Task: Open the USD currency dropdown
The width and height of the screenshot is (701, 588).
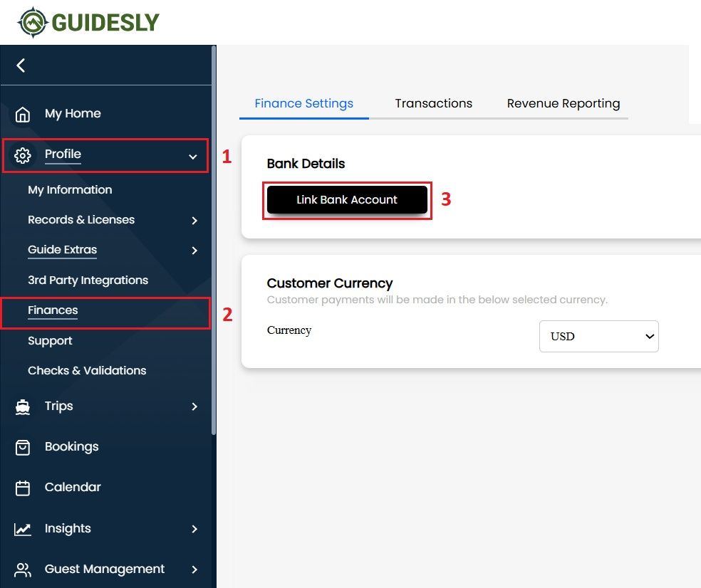Action: pos(598,337)
